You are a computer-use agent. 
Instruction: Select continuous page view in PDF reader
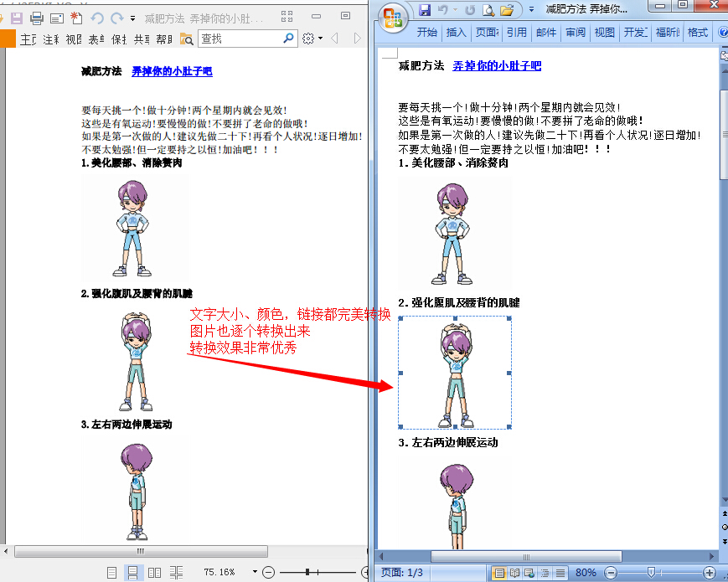pos(132,572)
